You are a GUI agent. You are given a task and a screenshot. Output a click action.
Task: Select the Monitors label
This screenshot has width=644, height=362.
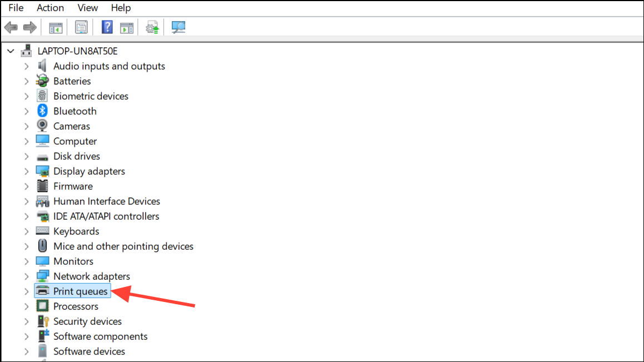[73, 261]
